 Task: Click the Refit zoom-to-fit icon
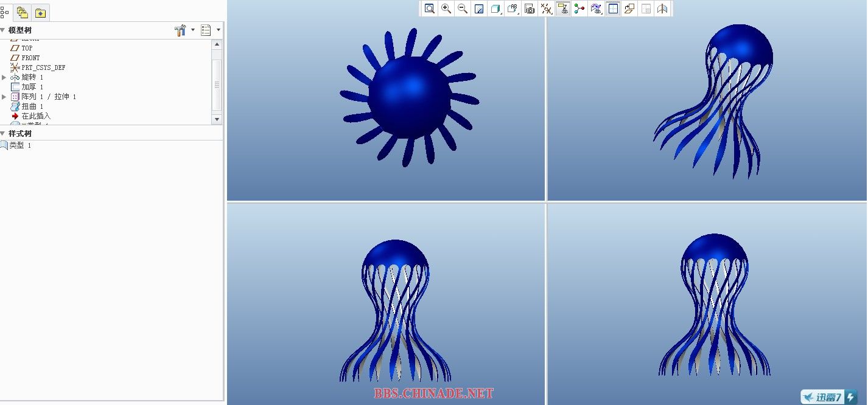430,9
